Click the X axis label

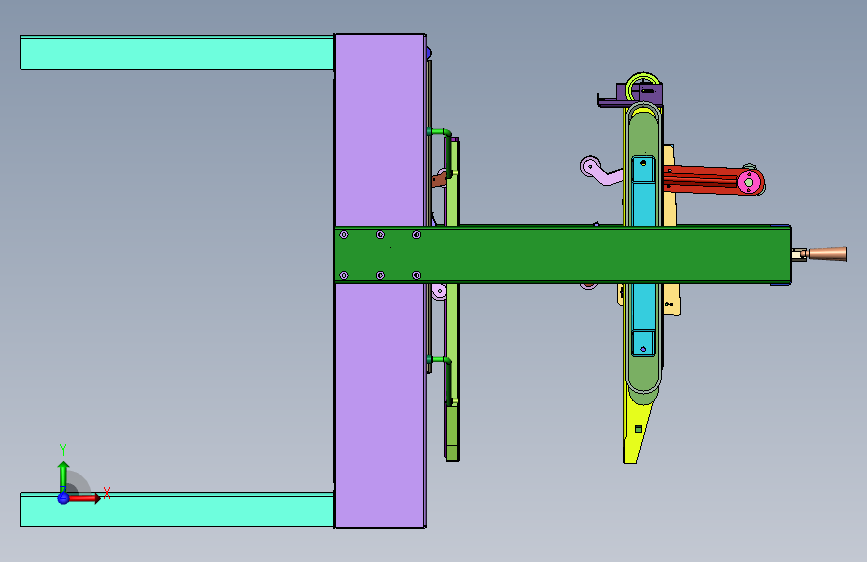coord(107,493)
